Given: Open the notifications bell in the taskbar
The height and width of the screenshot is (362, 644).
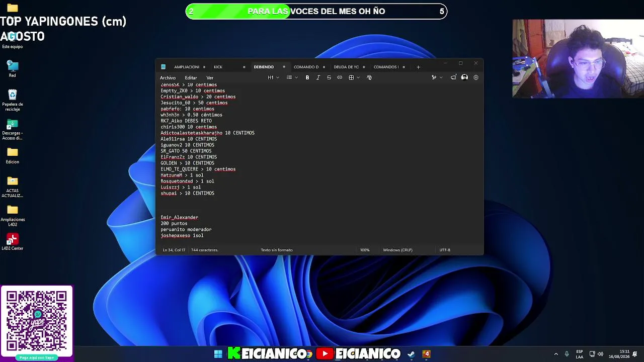Looking at the screenshot, I should [635, 354].
